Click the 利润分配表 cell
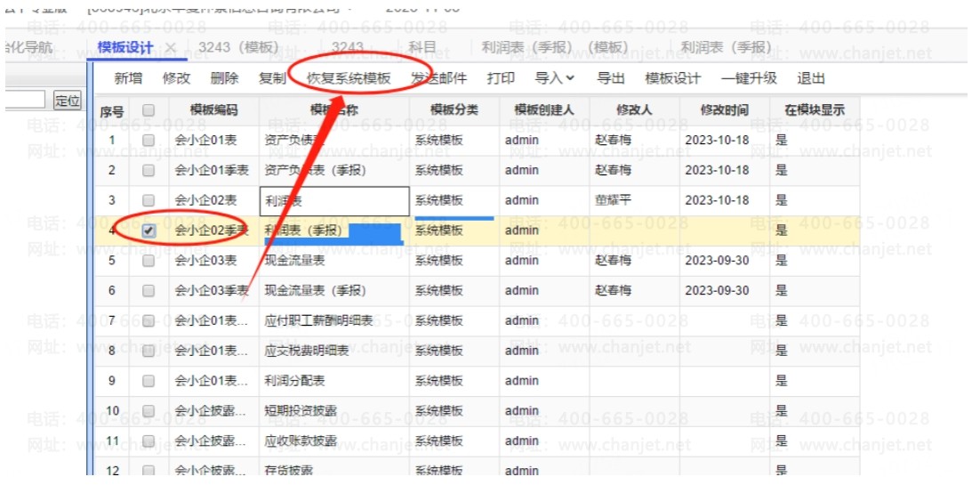This screenshot has width=980, height=485. 334,381
